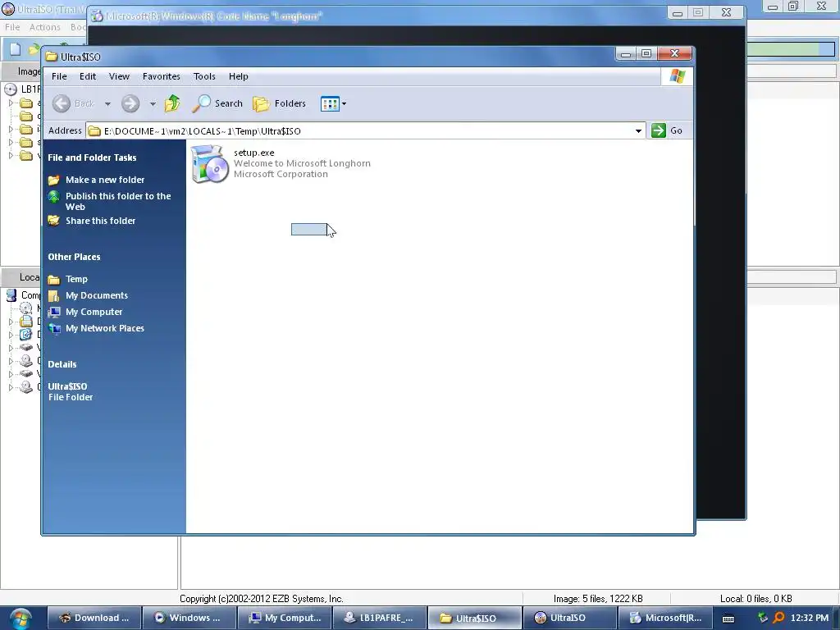This screenshot has height=630, width=840.
Task: Open the Explorer Edit menu
Action: point(88,76)
